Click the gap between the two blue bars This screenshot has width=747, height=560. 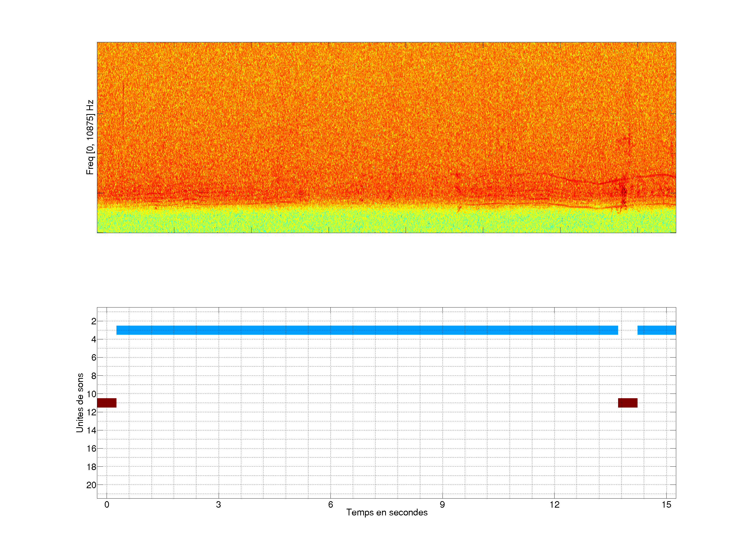tap(627, 330)
